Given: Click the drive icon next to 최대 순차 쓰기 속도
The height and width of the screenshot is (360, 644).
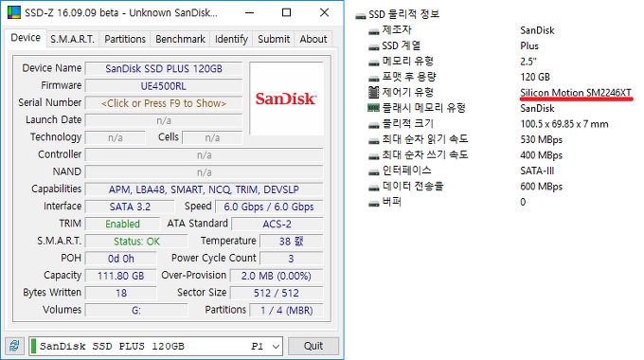Looking at the screenshot, I should (373, 155).
